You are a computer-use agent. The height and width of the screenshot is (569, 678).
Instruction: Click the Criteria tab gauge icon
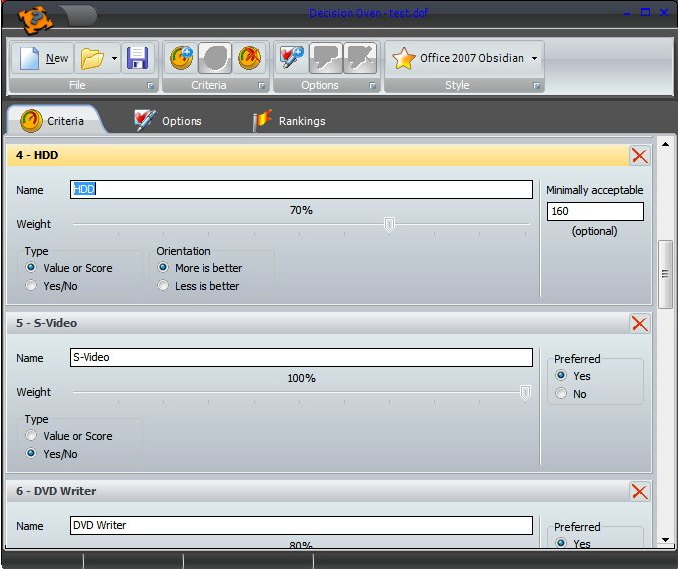pos(31,121)
